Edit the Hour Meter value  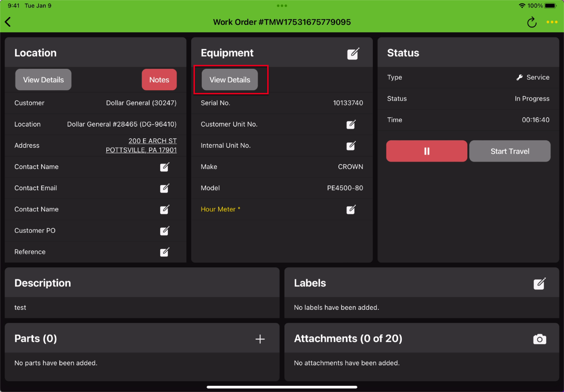pos(351,209)
